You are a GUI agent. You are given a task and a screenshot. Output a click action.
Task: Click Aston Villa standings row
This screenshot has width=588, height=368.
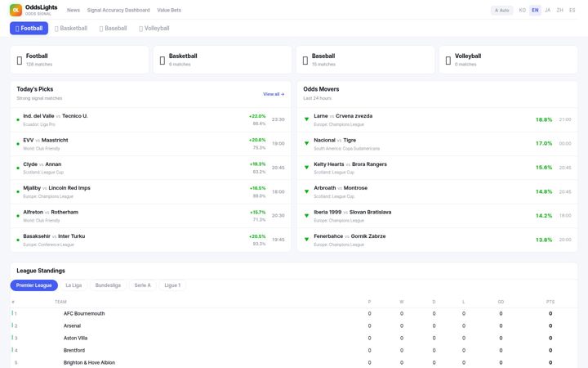pyautogui.click(x=294, y=339)
